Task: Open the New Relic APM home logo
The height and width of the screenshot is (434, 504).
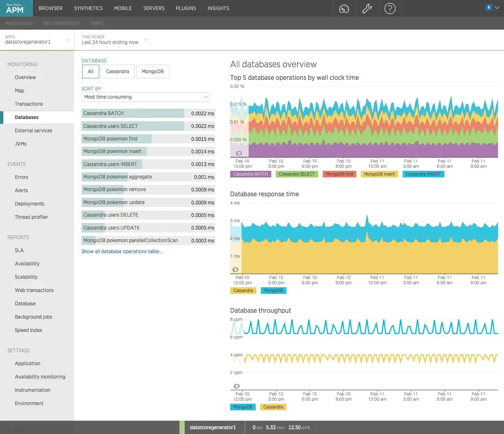Action: (x=16, y=8)
